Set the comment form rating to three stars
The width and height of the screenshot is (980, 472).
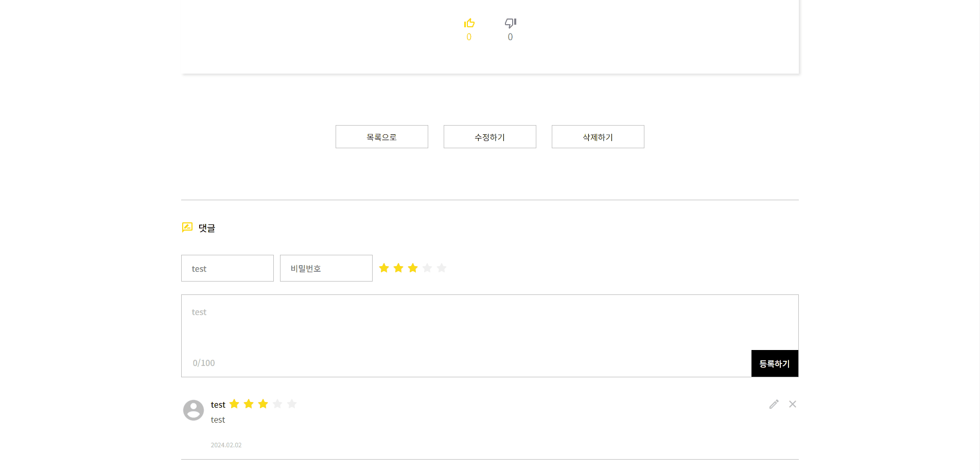click(413, 268)
